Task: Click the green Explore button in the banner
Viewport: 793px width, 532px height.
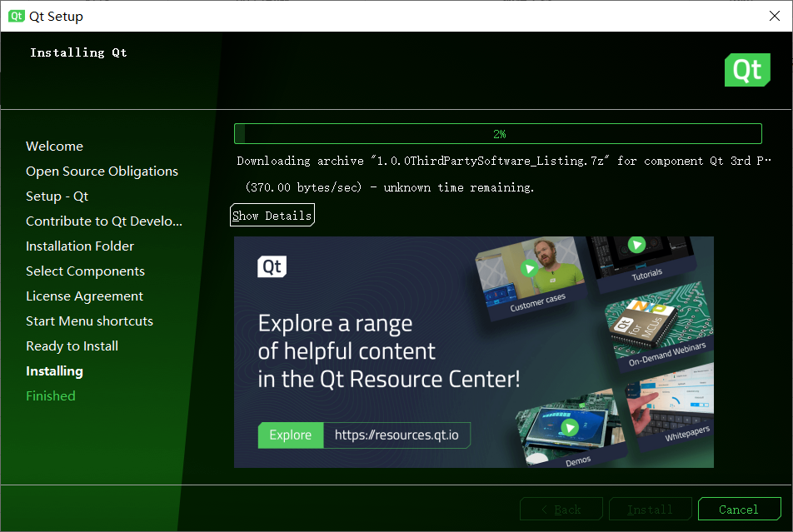Action: click(x=290, y=435)
